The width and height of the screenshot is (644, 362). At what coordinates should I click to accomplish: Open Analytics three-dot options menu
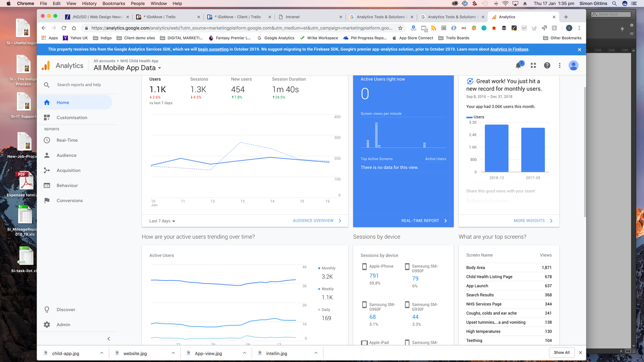(x=559, y=65)
